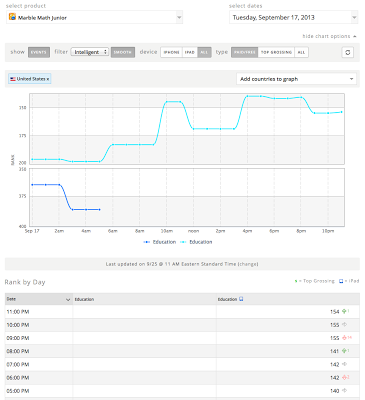Viewport: 365px width, 400px height.
Task: Toggle the Events show button
Action: tap(39, 52)
